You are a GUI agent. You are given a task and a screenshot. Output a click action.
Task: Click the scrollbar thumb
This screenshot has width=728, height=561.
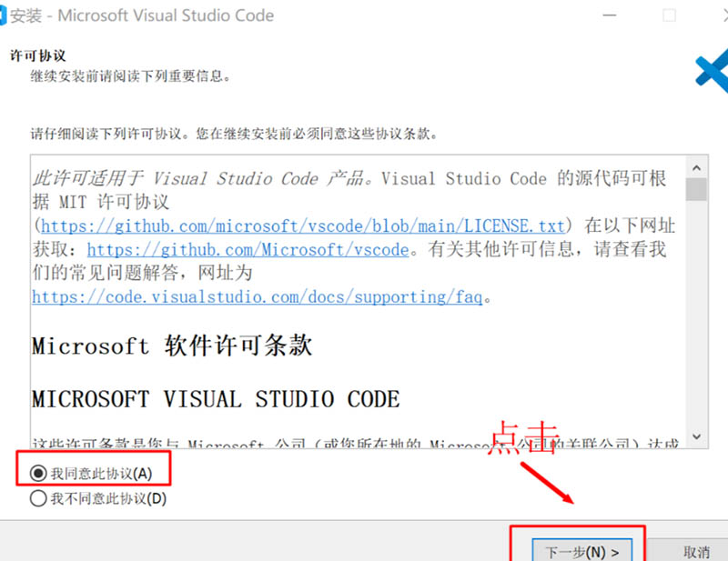(697, 191)
